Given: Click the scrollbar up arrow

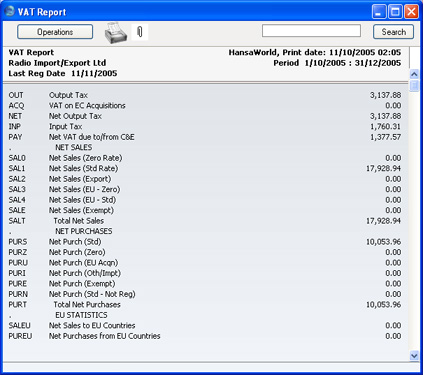Looking at the screenshot, I should click(414, 74).
